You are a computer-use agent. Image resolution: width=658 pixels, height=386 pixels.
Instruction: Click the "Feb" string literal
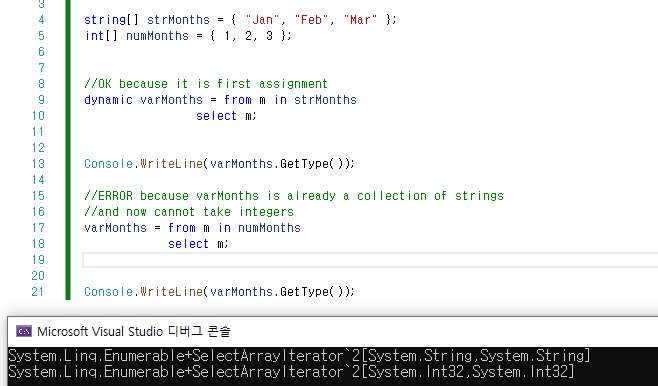tap(311, 20)
